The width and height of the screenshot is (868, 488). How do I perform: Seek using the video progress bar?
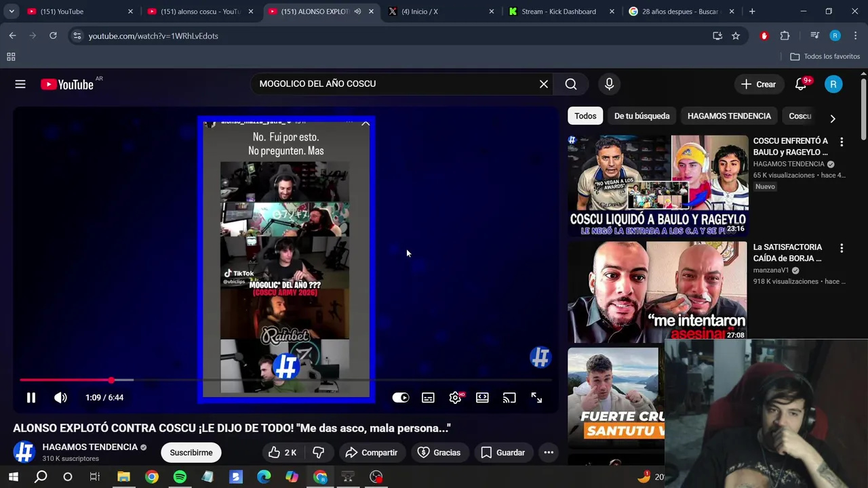[285, 380]
